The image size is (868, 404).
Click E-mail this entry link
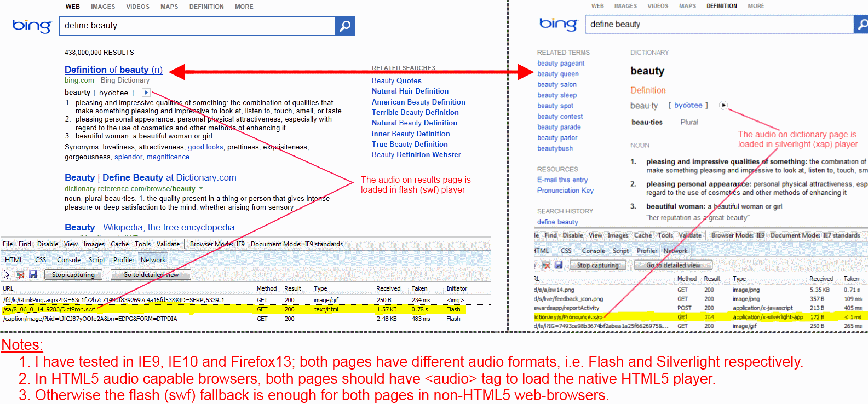tap(562, 180)
